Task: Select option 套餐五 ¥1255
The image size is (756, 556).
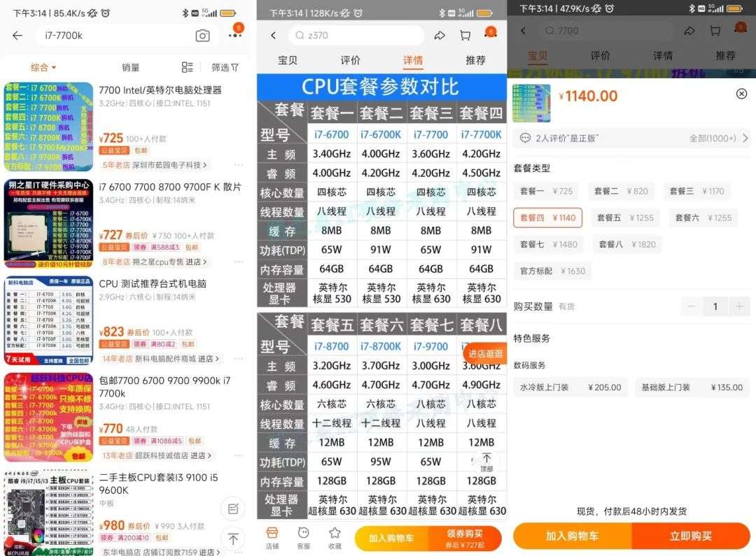Action: pyautogui.click(x=625, y=218)
